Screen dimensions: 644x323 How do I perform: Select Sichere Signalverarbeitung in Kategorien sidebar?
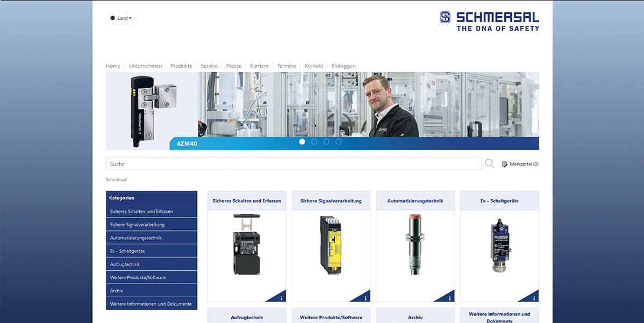click(152, 224)
